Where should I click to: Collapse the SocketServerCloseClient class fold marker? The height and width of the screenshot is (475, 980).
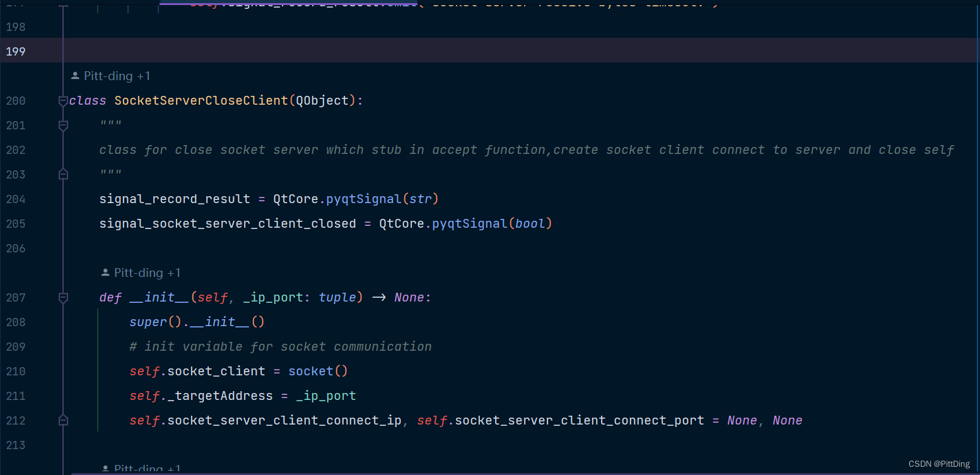coord(63,101)
